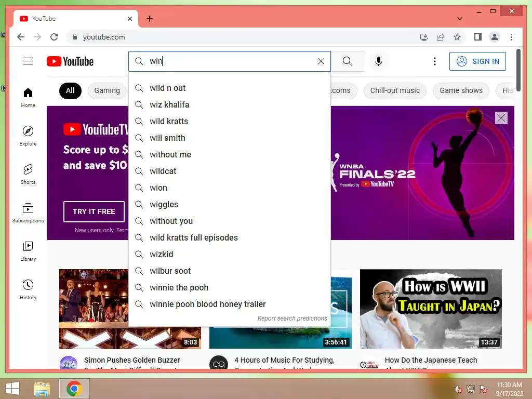Click the browser forward arrow

coord(37,37)
